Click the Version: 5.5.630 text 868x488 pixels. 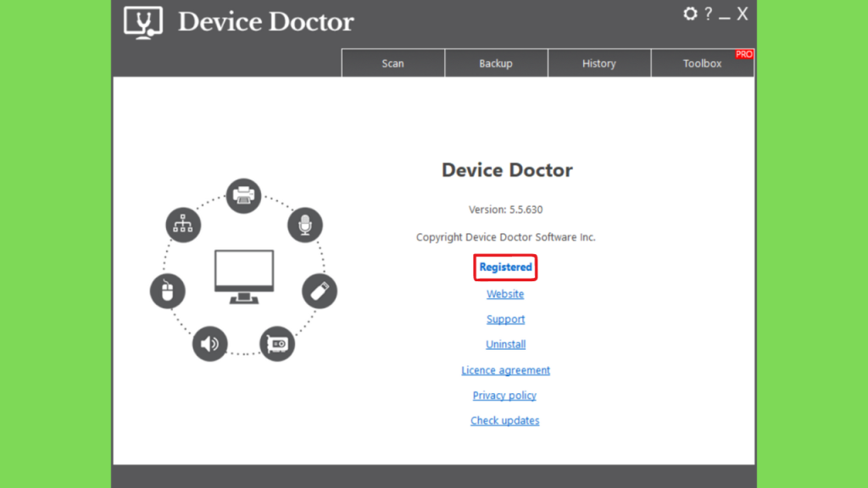(505, 210)
